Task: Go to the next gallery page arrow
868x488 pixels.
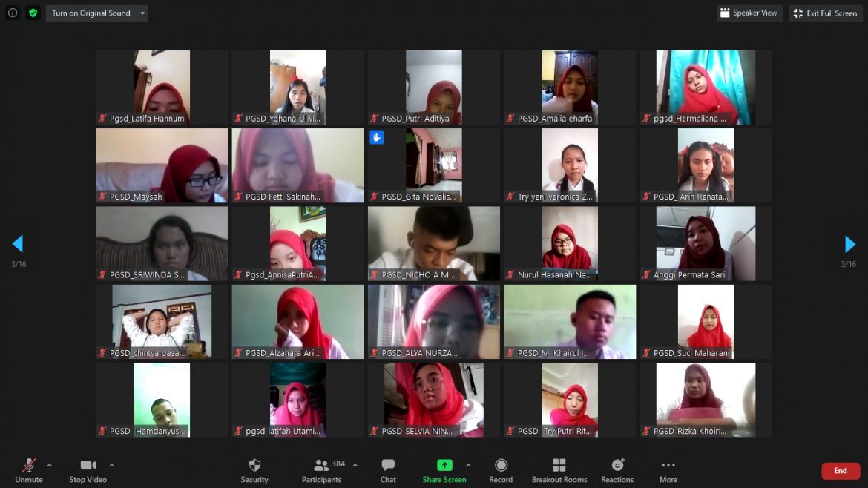Action: (849, 244)
